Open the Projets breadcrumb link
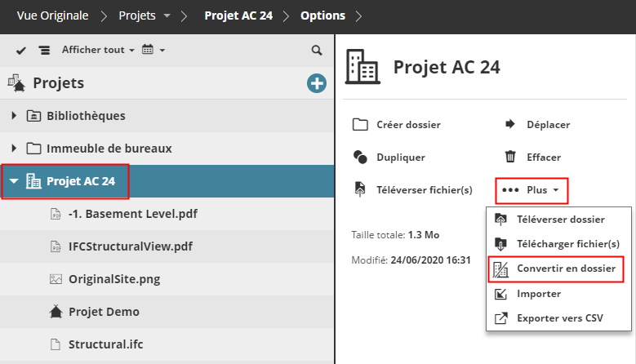This screenshot has width=636, height=364. [x=138, y=16]
